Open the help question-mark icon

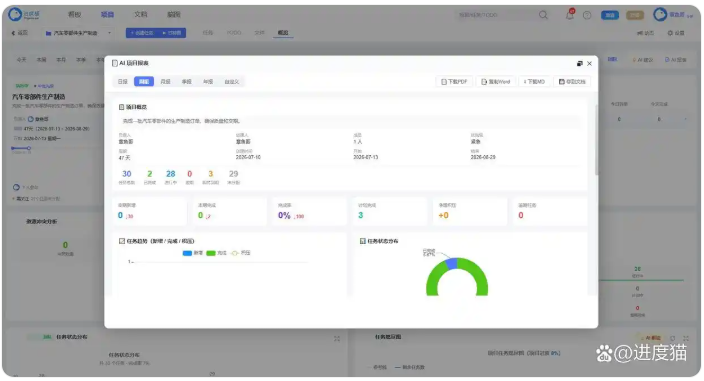(x=587, y=15)
